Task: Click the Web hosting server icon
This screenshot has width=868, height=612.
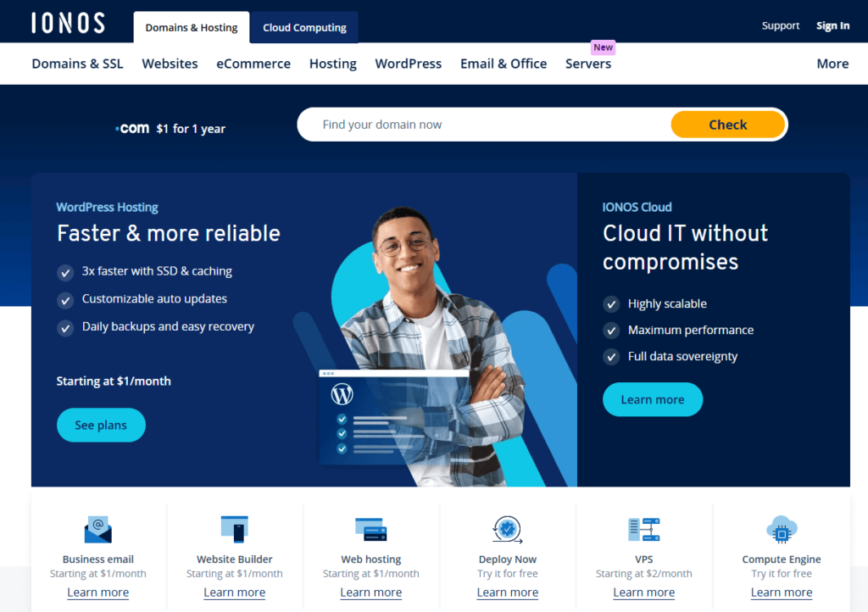Action: (371, 530)
